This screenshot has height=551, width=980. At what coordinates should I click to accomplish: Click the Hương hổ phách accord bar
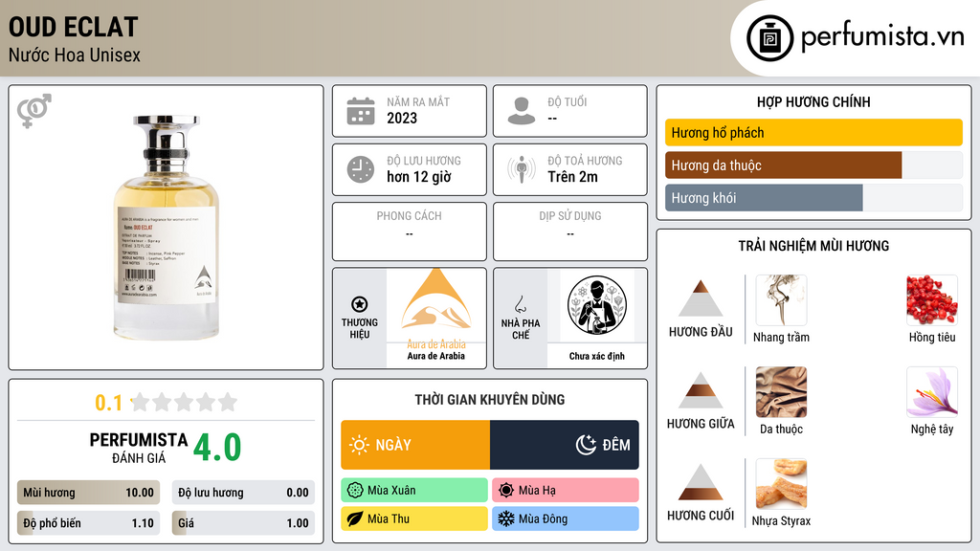pyautogui.click(x=813, y=132)
